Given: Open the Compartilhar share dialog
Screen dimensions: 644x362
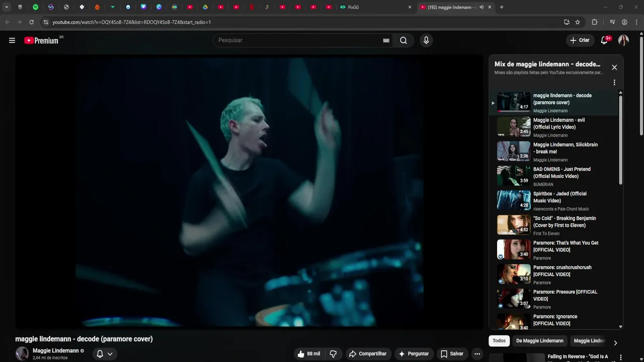Looking at the screenshot, I should point(368,354).
